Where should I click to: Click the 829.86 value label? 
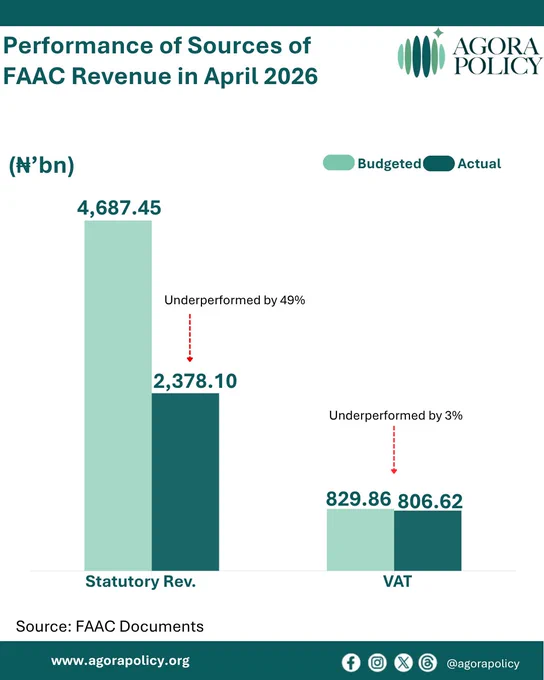(358, 499)
